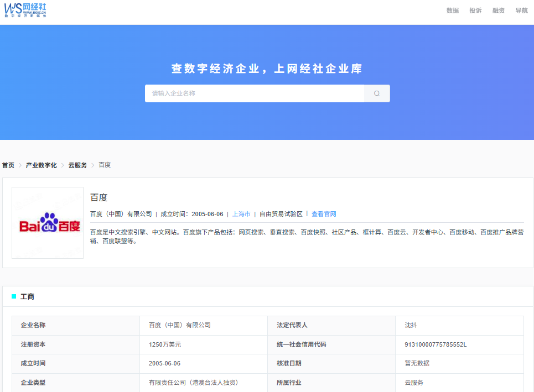Type in the 请输入企业名称 search field

pos(255,93)
